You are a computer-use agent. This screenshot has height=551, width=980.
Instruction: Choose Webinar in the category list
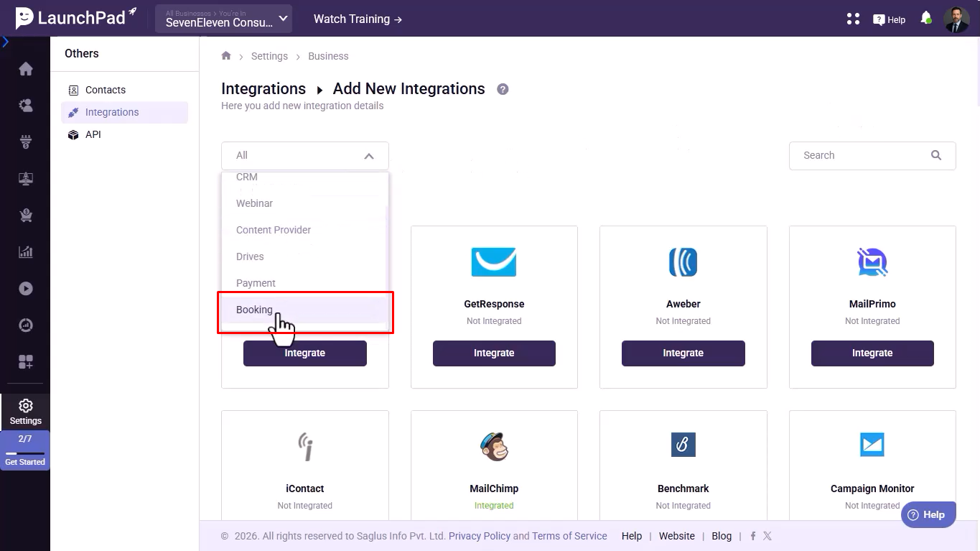tap(254, 203)
